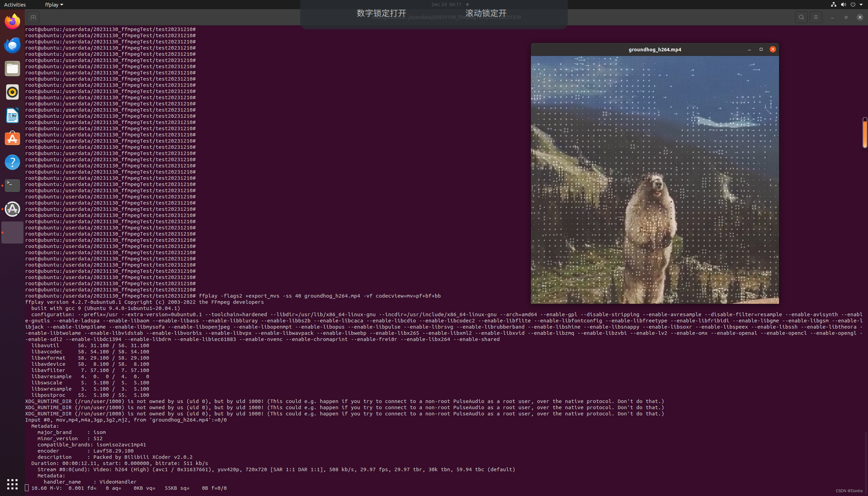The width and height of the screenshot is (868, 496).
Task: Click the libswscale version row
Action: 90,383
